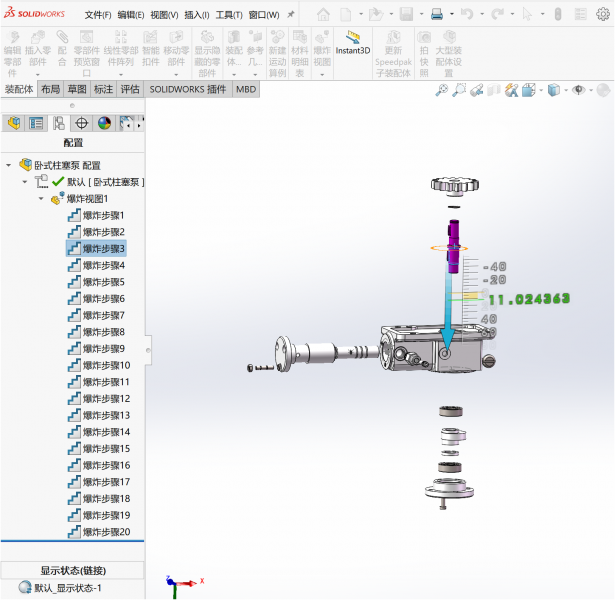This screenshot has height=600, width=615.
Task: Switch to the 评估 tab
Action: [131, 89]
